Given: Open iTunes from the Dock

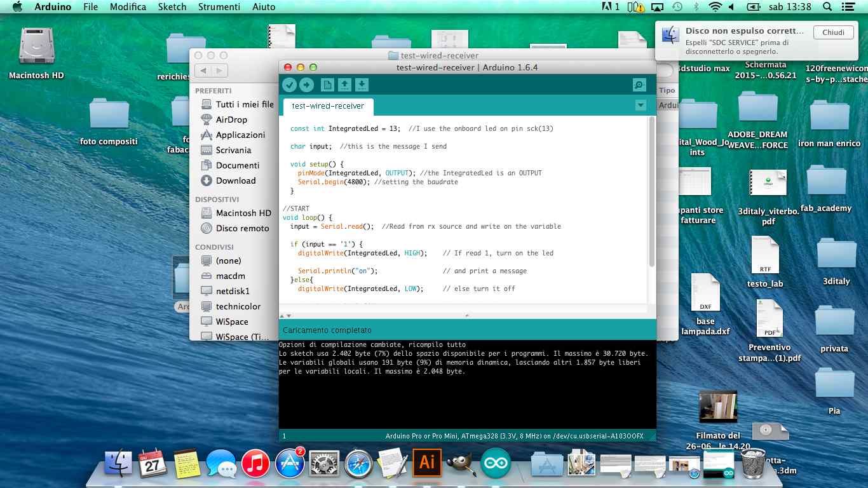Looking at the screenshot, I should pos(256,464).
